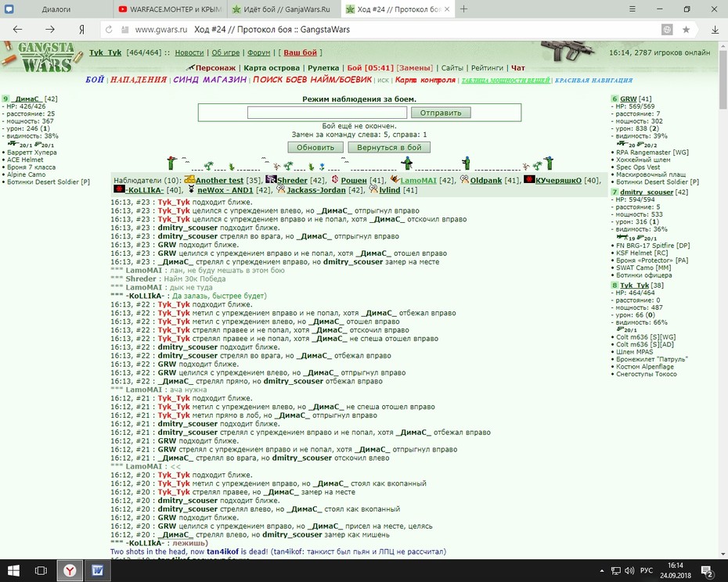Click the icon beside Oldpank
This screenshot has width=728, height=582.
point(464,179)
